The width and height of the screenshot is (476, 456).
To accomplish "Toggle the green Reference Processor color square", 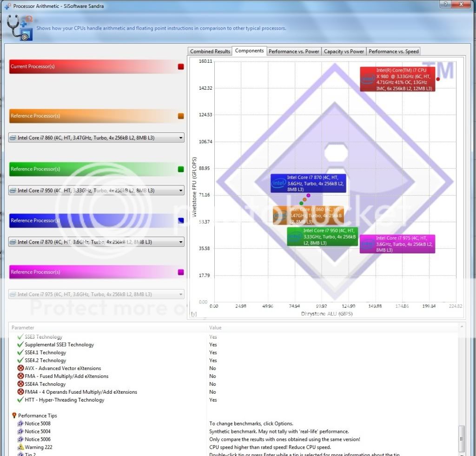I will click(181, 169).
